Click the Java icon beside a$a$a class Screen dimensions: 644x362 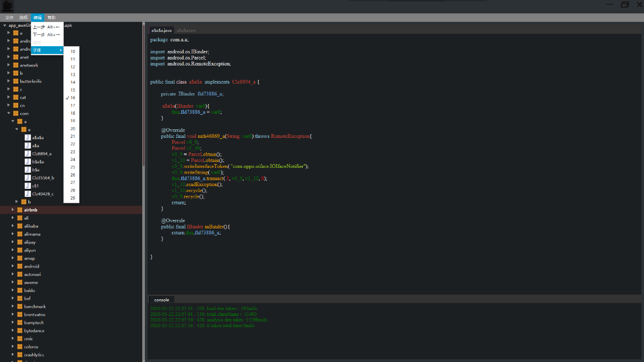28,137
